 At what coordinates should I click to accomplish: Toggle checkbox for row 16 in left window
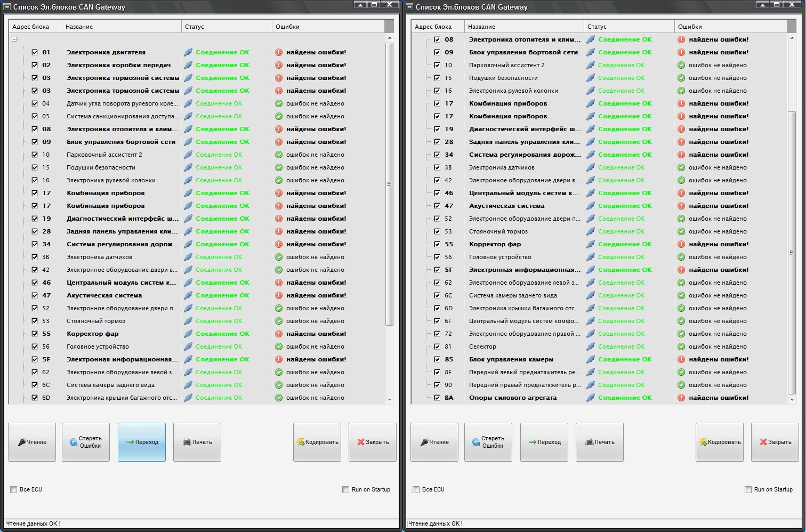(x=35, y=180)
